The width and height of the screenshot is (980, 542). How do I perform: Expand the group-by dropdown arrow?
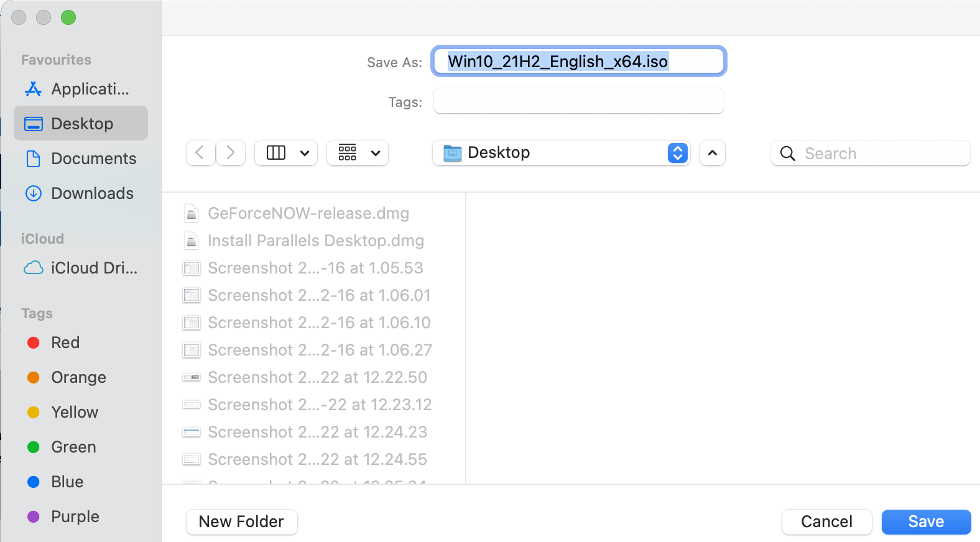[376, 153]
